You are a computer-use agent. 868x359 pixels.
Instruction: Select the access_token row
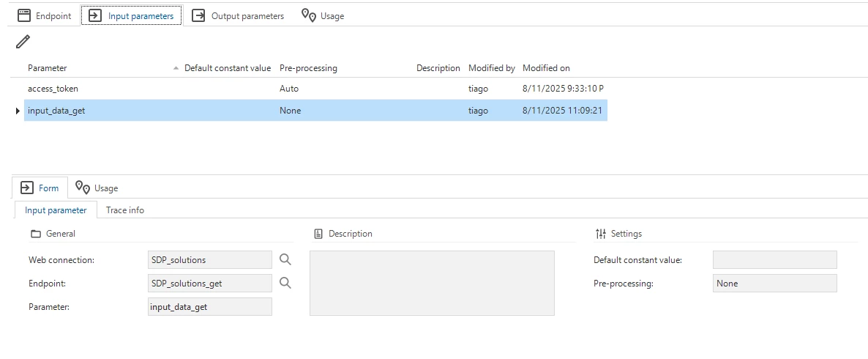[x=315, y=89]
